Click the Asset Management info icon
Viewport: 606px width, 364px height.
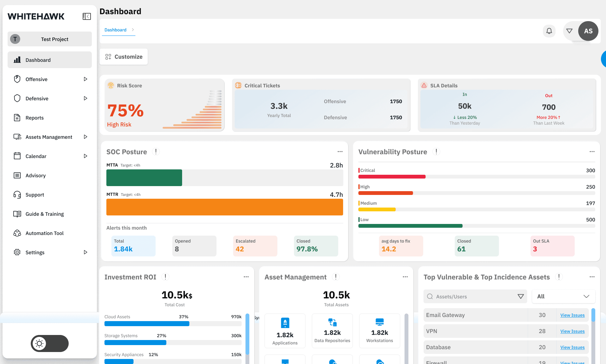click(x=336, y=277)
